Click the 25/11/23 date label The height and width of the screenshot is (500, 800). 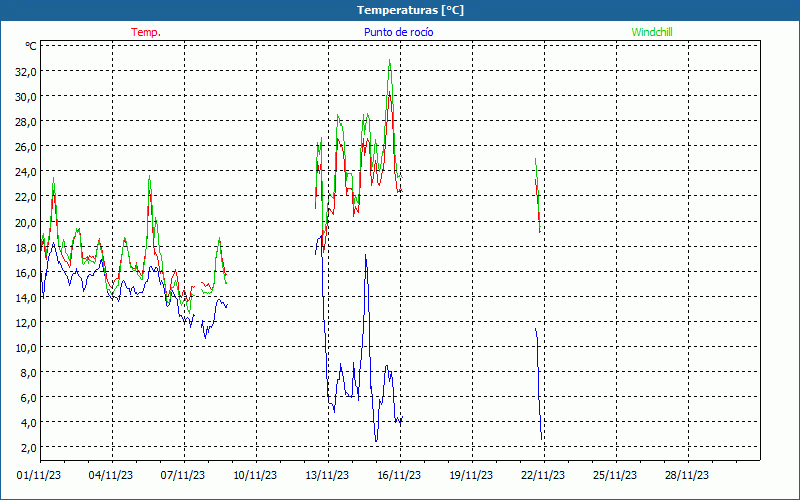[x=615, y=475]
